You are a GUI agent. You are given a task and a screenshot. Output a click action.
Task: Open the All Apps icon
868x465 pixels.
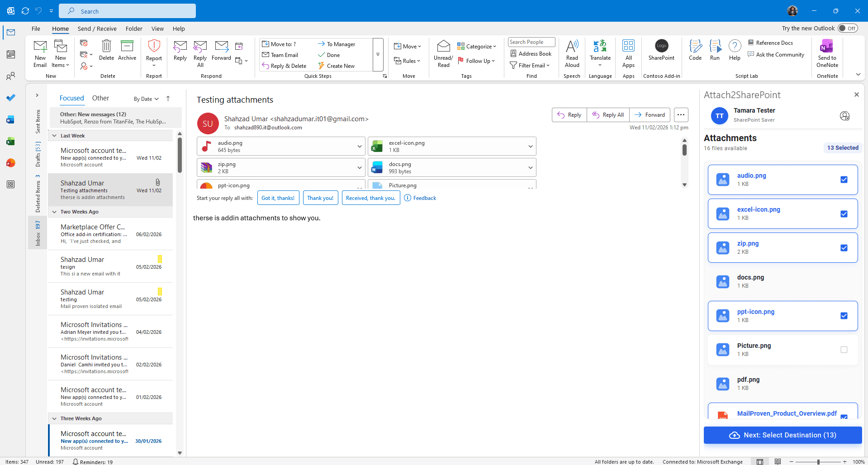pos(628,46)
